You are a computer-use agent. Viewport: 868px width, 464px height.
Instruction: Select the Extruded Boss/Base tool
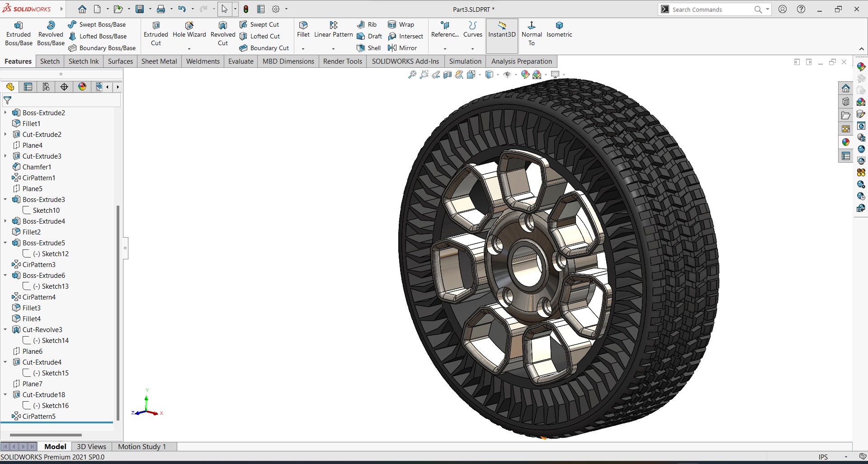tap(19, 33)
